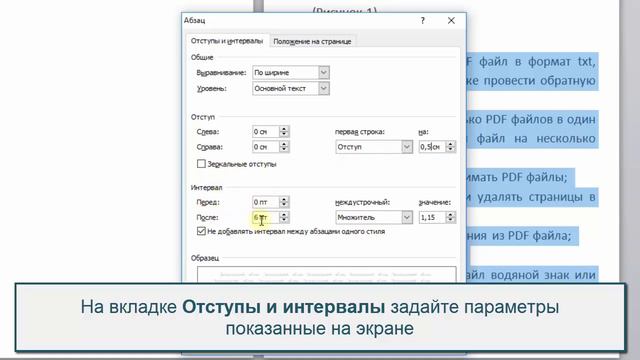Switch to Положение на странице tab
Viewport: 640px width, 360px height.
click(x=312, y=42)
